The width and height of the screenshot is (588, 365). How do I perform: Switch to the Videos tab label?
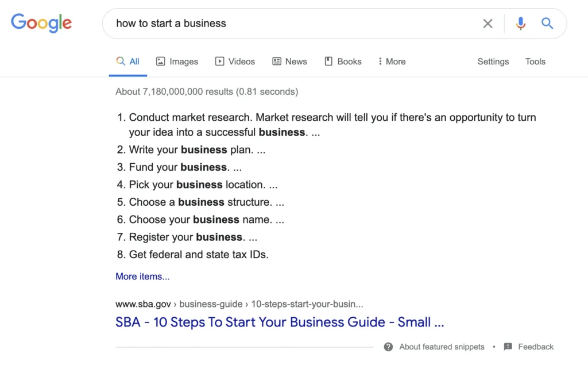242,62
